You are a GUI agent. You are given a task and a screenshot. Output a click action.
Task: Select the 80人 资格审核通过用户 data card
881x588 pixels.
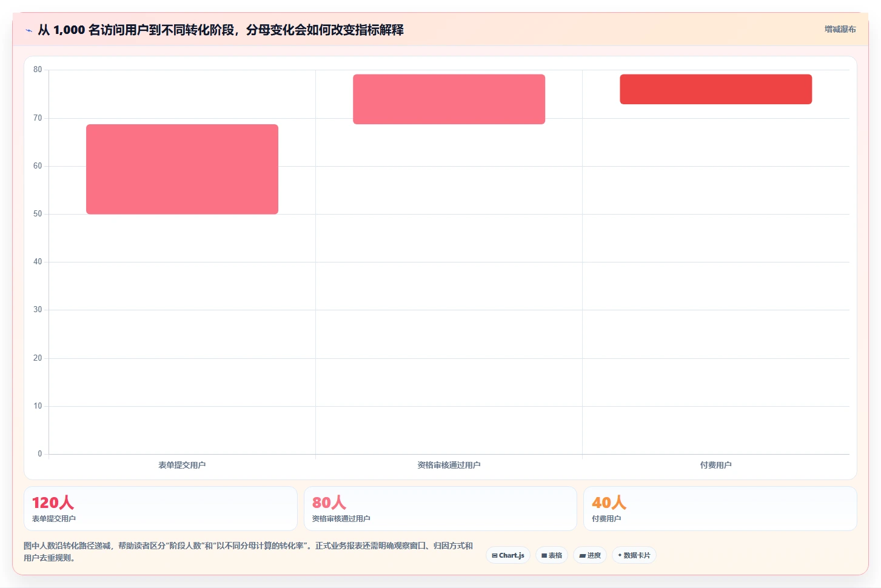pyautogui.click(x=440, y=509)
